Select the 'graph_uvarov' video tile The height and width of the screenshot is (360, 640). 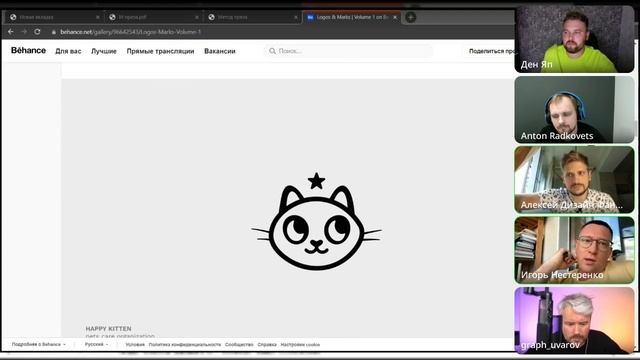point(574,320)
